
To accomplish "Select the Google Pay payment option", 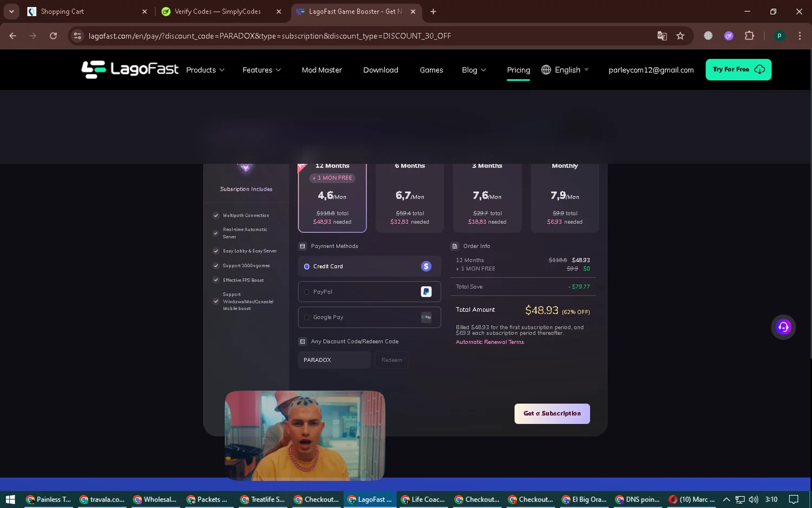I will pos(369,317).
